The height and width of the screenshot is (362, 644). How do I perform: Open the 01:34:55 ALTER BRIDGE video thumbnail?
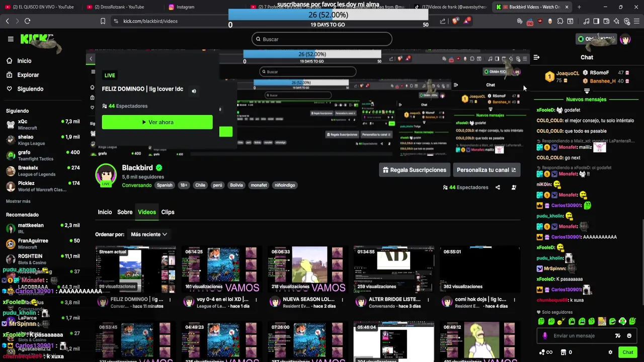[x=394, y=269]
